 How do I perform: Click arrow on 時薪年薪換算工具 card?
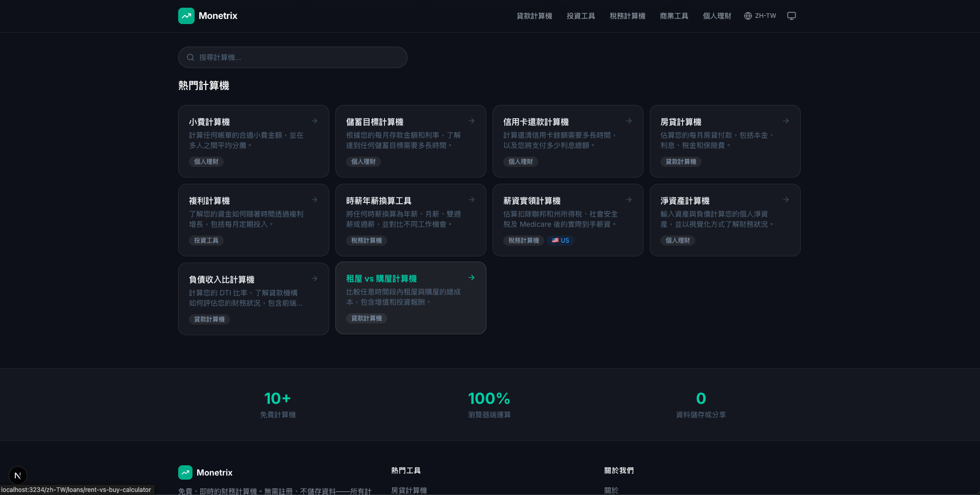pyautogui.click(x=472, y=200)
